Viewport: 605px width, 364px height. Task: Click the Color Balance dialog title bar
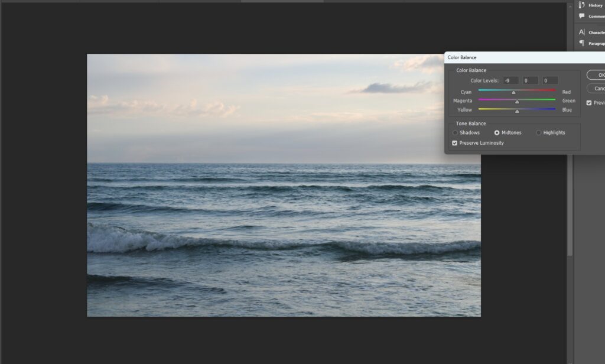click(x=525, y=57)
